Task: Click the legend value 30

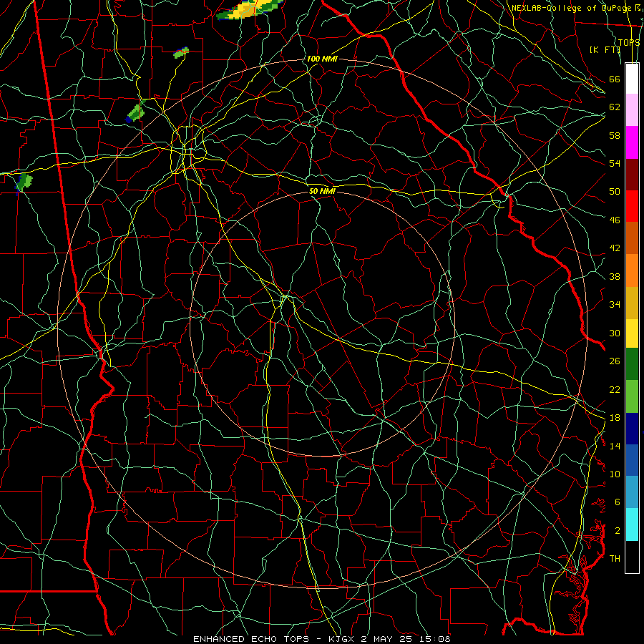Action: coord(615,333)
